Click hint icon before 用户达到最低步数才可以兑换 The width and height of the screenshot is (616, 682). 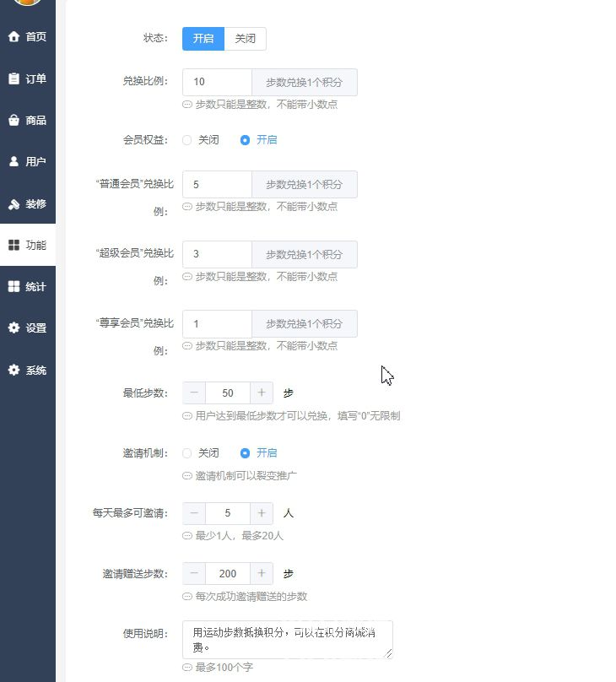[187, 416]
